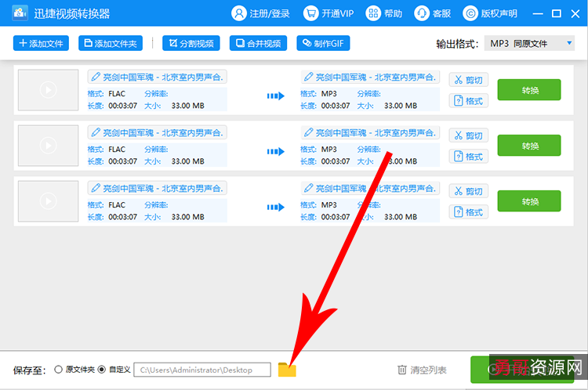Click the app logo icon in title bar
The height and width of the screenshot is (390, 588).
tap(20, 13)
